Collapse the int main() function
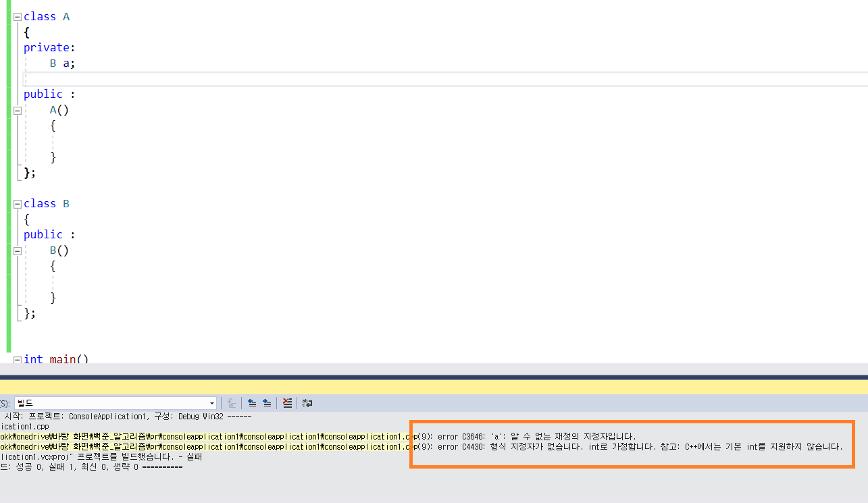Screen dimensions: 868x503 (x=18, y=359)
